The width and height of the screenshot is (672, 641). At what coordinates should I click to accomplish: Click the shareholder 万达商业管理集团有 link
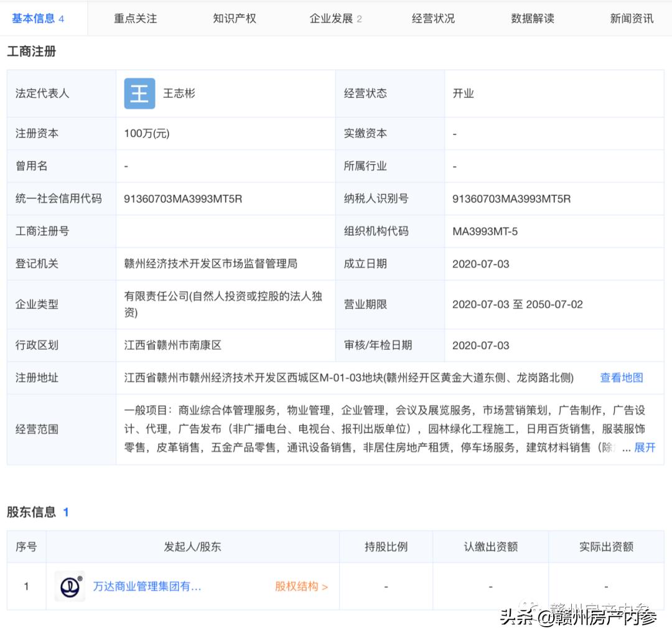click(x=146, y=586)
